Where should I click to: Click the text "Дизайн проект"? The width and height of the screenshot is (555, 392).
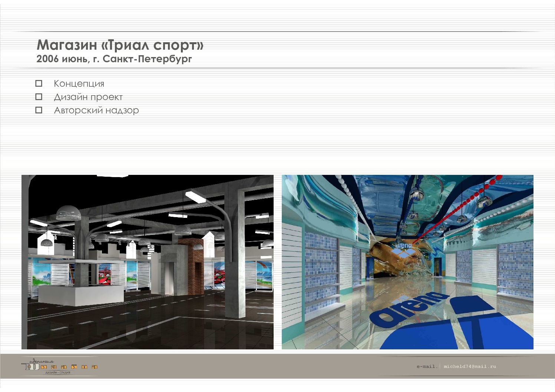(x=88, y=97)
